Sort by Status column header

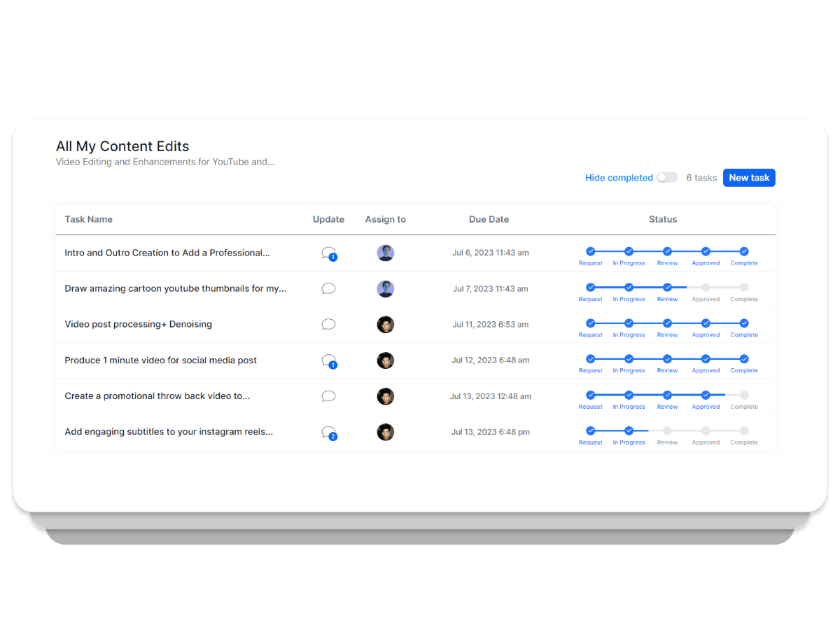tap(663, 219)
